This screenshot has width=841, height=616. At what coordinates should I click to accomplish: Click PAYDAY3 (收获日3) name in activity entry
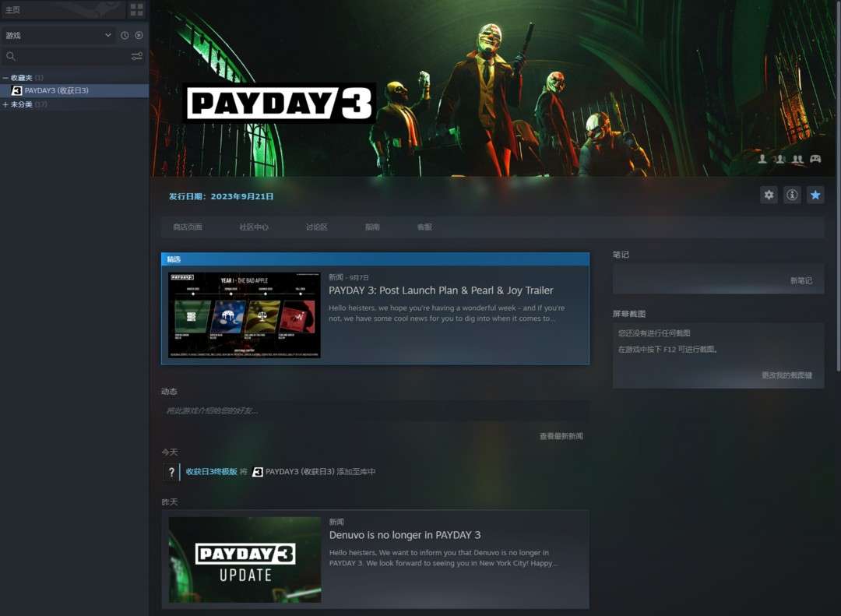(x=300, y=472)
